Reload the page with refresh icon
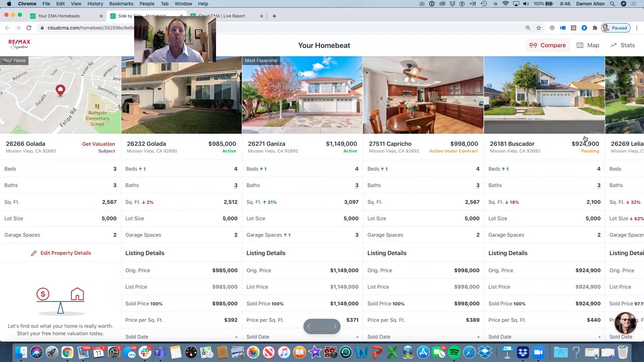Image resolution: width=644 pixels, height=362 pixels. tap(29, 28)
